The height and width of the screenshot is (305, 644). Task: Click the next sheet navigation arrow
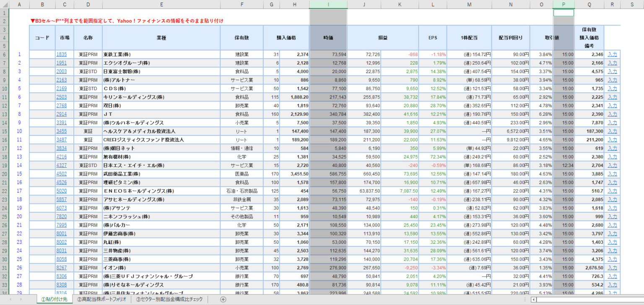[x=21, y=299]
